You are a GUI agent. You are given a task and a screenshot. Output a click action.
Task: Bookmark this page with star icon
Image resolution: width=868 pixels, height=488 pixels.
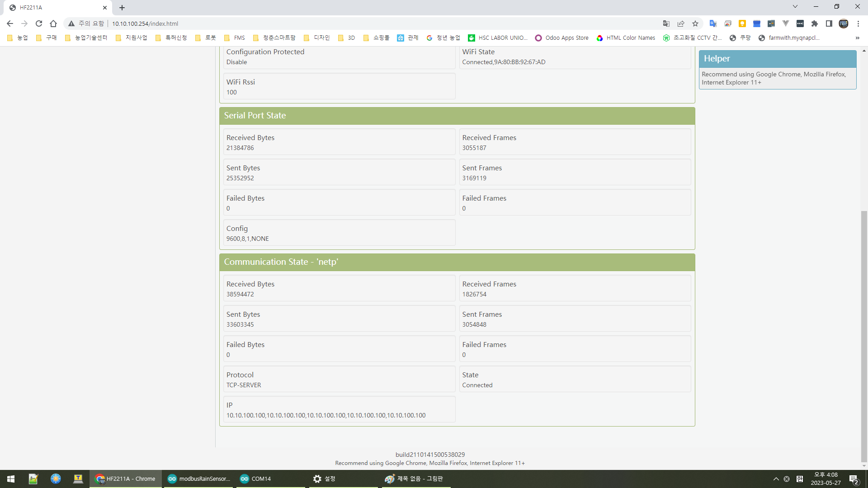695,23
